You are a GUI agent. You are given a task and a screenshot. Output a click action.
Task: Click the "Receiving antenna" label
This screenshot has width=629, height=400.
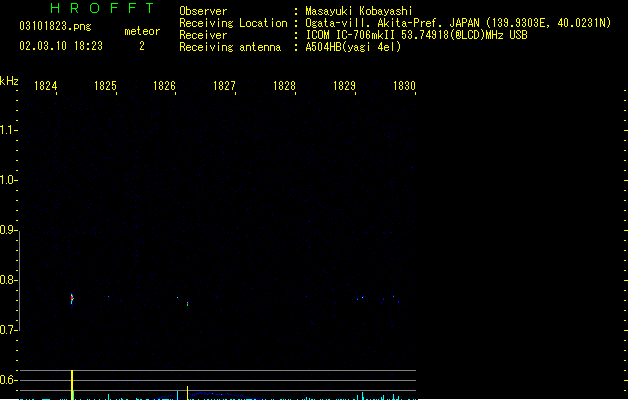click(x=230, y=47)
